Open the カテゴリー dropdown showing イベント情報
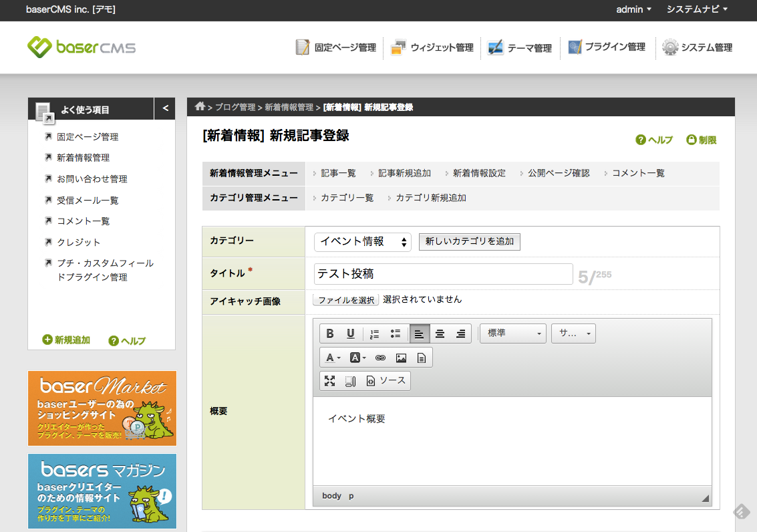This screenshot has height=532, width=757. point(363,241)
